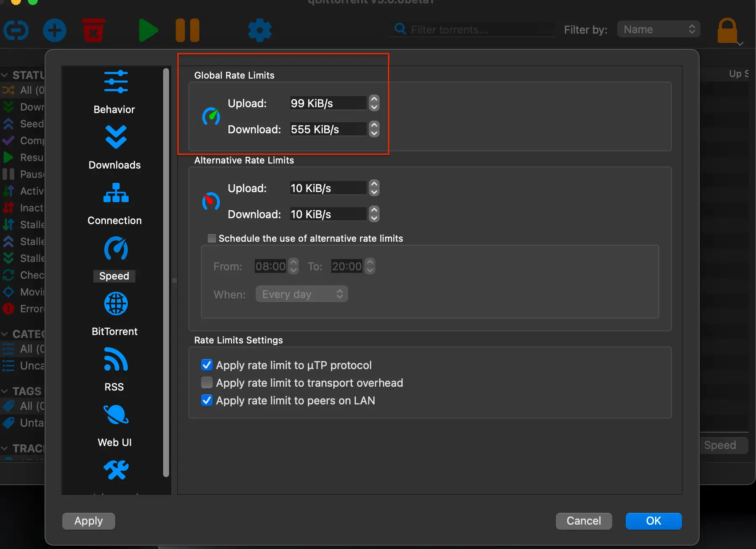Select Active status filter in main window

coord(23,191)
